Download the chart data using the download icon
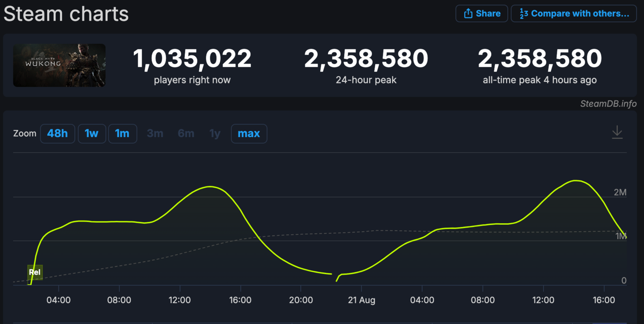This screenshot has width=644, height=324. (617, 132)
